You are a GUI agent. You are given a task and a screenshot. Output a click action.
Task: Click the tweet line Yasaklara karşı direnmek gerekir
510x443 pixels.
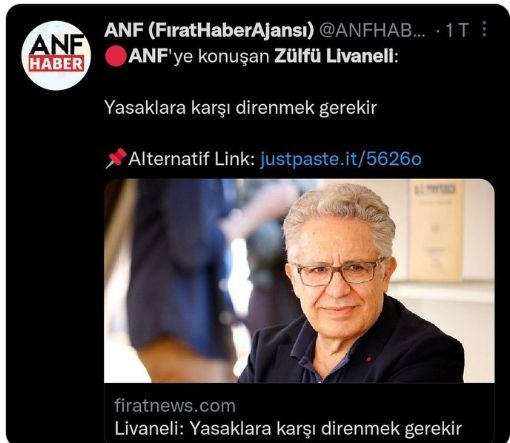point(241,108)
